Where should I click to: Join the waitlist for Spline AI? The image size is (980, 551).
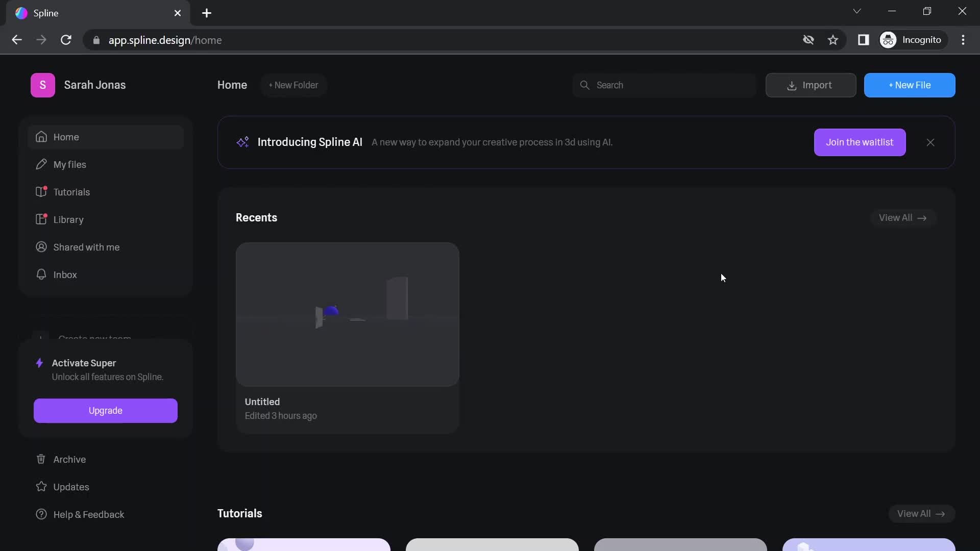pyautogui.click(x=860, y=142)
